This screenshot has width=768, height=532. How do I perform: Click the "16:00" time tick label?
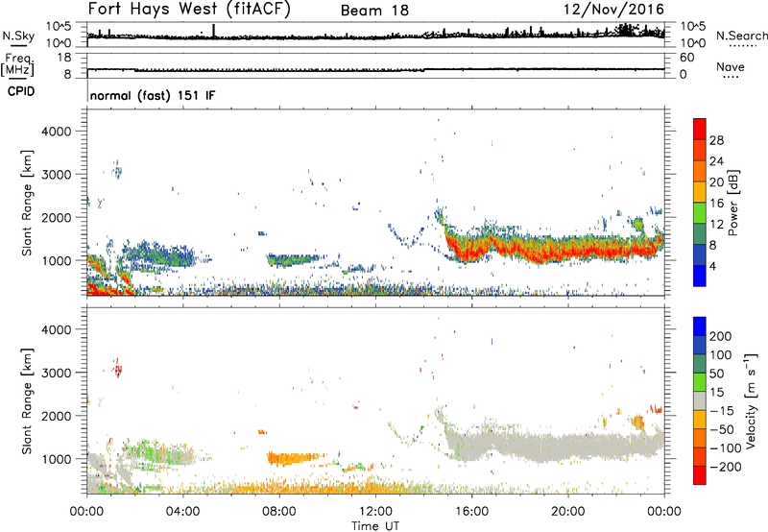click(x=471, y=512)
